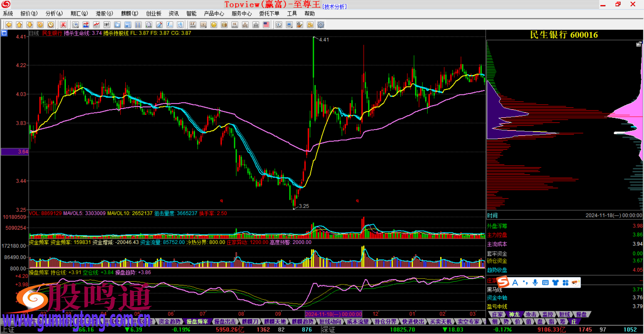Image resolution: width=644 pixels, height=334 pixels.
Task: Click the US flag market icon
Action: 266,25
